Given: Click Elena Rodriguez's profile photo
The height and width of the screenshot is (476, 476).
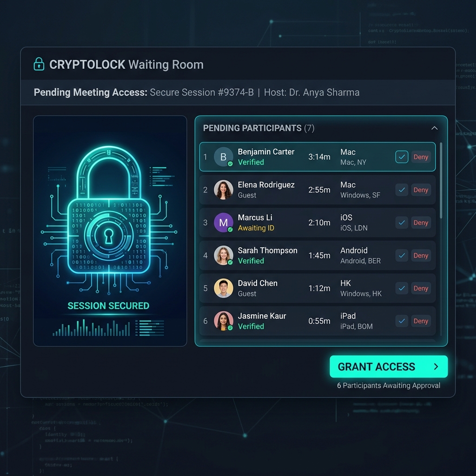Looking at the screenshot, I should (223, 190).
